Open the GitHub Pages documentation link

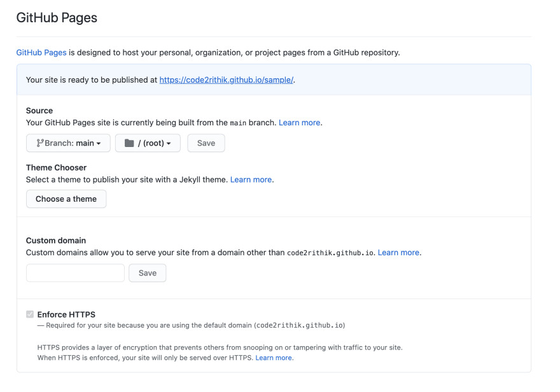(41, 52)
